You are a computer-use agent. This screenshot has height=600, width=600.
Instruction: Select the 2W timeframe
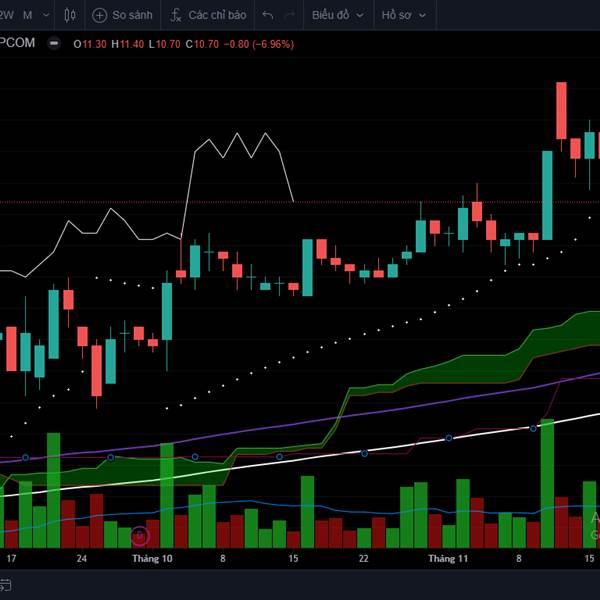tap(6, 15)
